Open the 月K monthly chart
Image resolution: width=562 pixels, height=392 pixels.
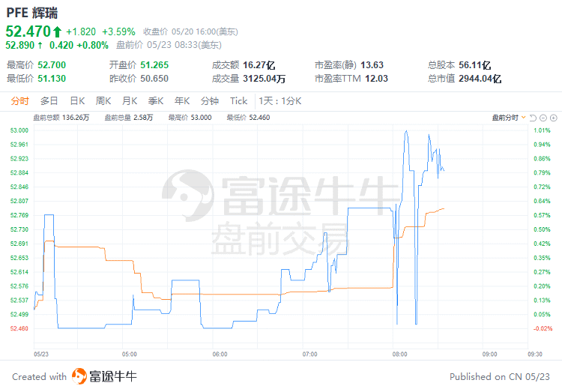[x=130, y=101]
